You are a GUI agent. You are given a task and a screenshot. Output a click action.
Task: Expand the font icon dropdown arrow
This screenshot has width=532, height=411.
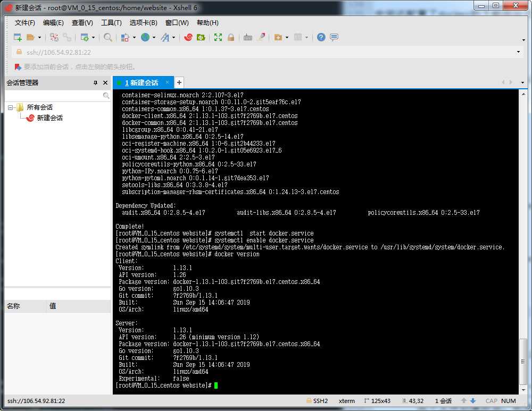coord(174,37)
